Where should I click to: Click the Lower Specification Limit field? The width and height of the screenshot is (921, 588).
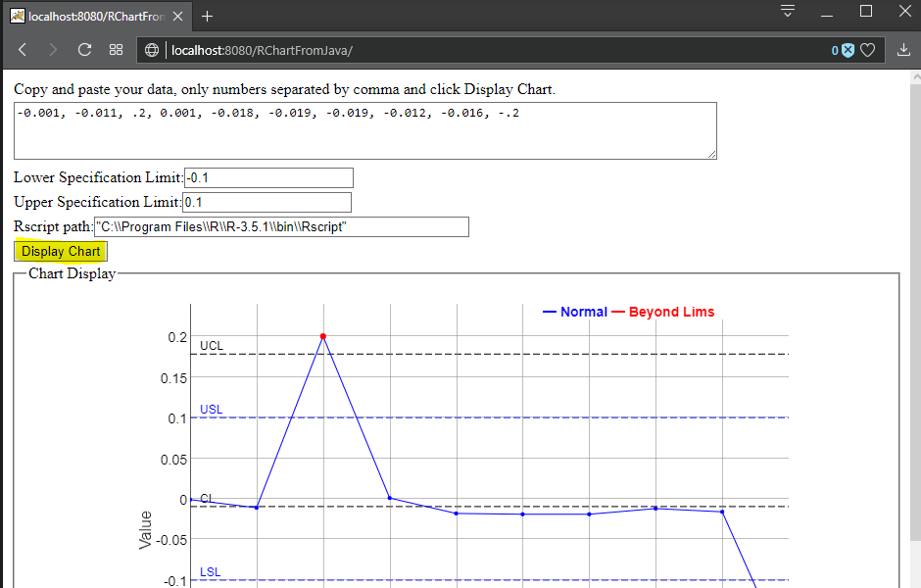(268, 178)
